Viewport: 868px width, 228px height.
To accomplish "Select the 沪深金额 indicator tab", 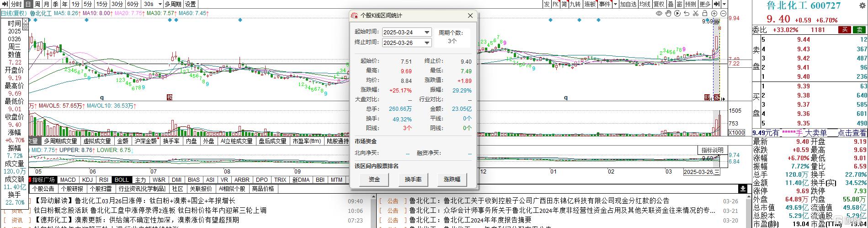I will pos(146,141).
